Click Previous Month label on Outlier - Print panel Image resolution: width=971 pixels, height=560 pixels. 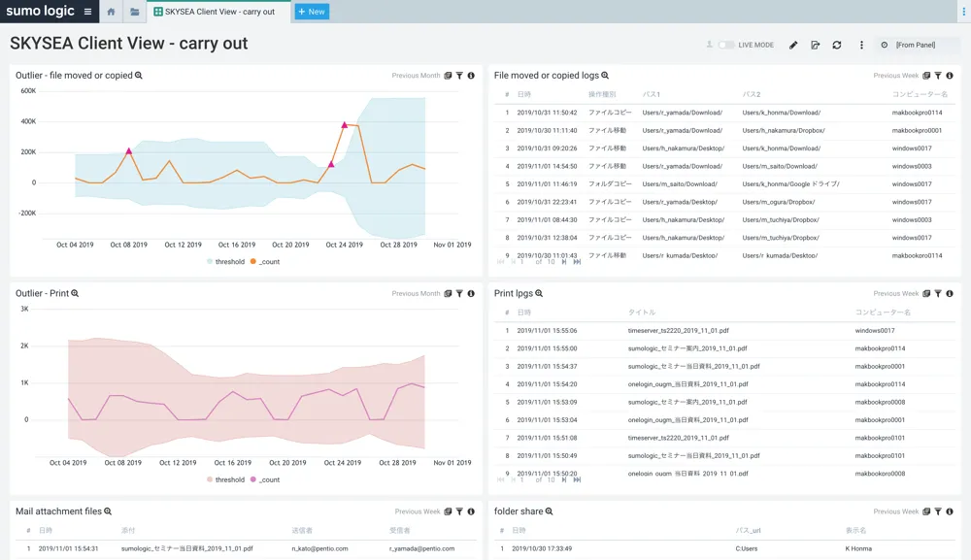point(417,293)
